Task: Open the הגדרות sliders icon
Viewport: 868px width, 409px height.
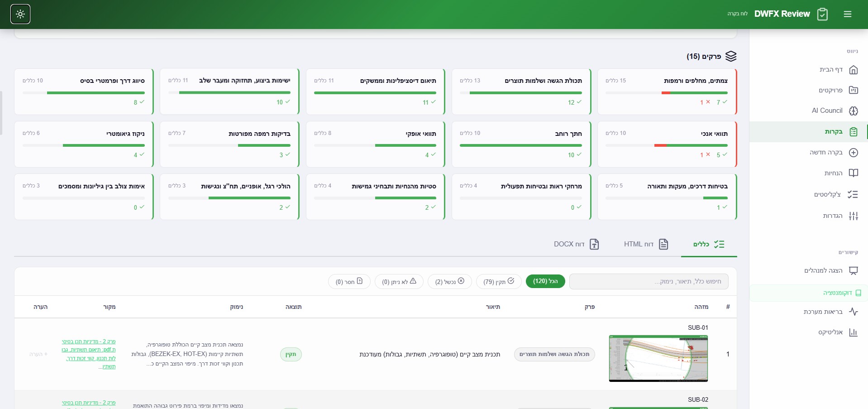Action: pyautogui.click(x=853, y=216)
